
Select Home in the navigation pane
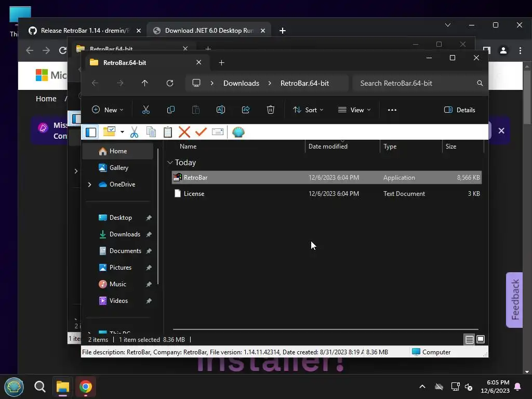118,151
